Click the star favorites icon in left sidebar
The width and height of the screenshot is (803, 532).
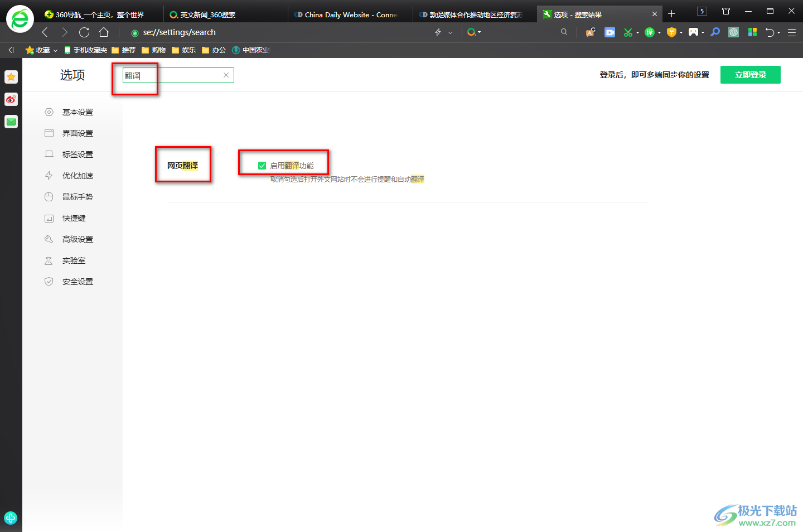tap(11, 77)
